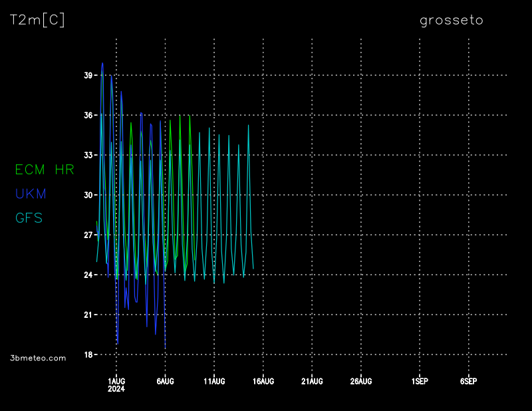Select the 30 degree axis label
This screenshot has width=532, height=411.
[x=88, y=196]
